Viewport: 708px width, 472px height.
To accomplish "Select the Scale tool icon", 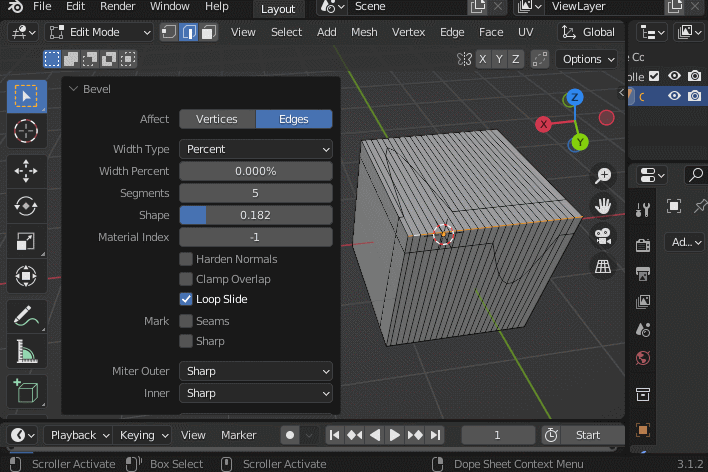I will (26, 242).
